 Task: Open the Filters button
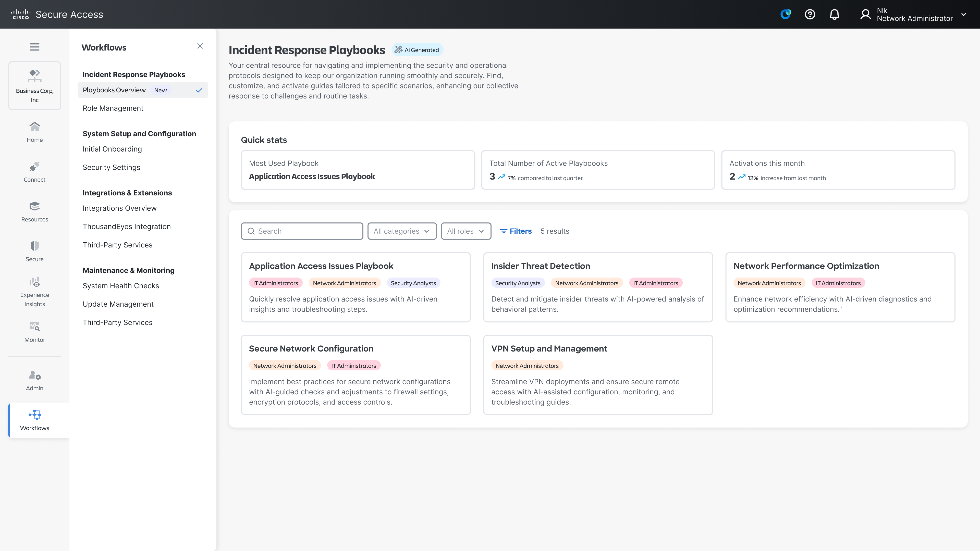(516, 231)
